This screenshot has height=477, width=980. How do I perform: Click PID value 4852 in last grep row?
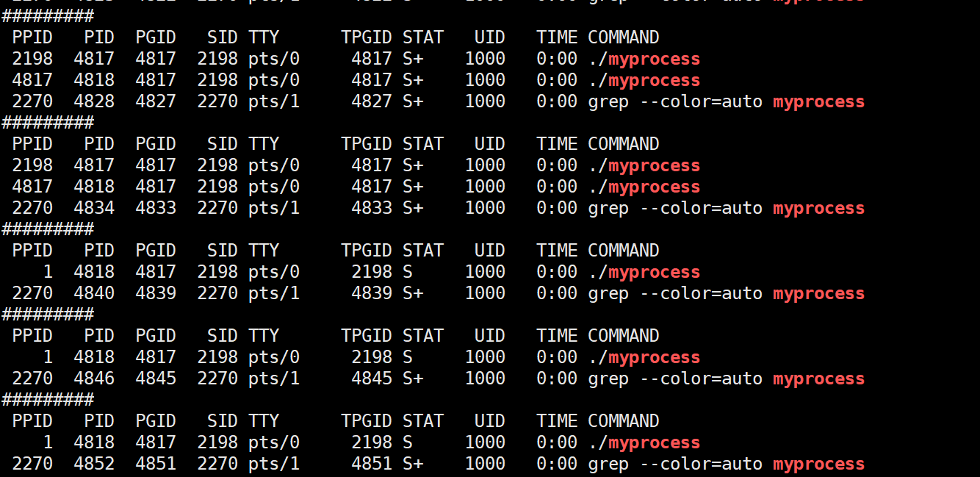(94, 464)
